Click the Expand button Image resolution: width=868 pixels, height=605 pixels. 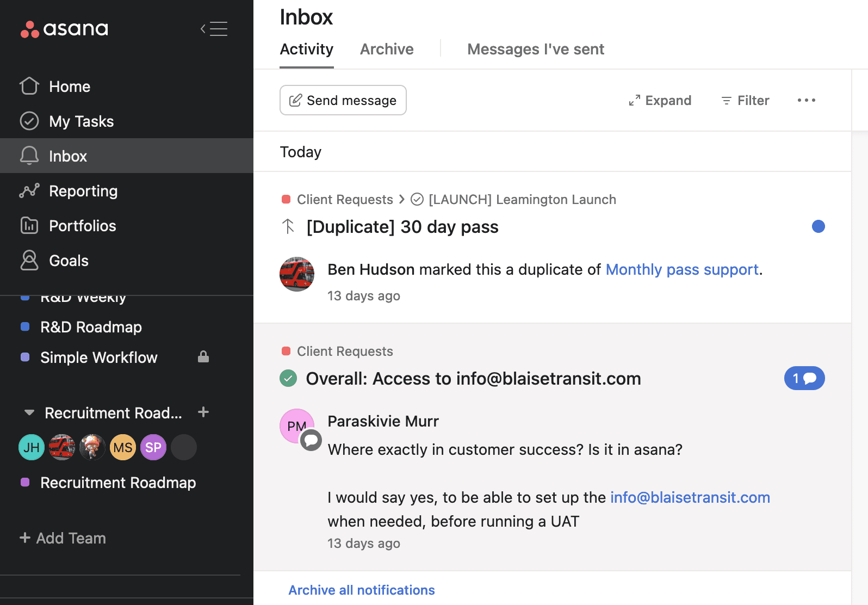[x=660, y=101]
